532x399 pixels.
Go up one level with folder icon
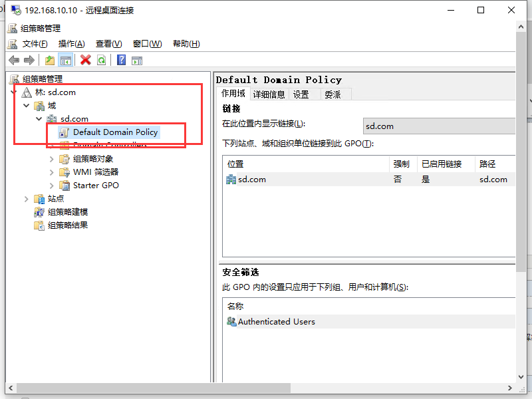[x=50, y=61]
